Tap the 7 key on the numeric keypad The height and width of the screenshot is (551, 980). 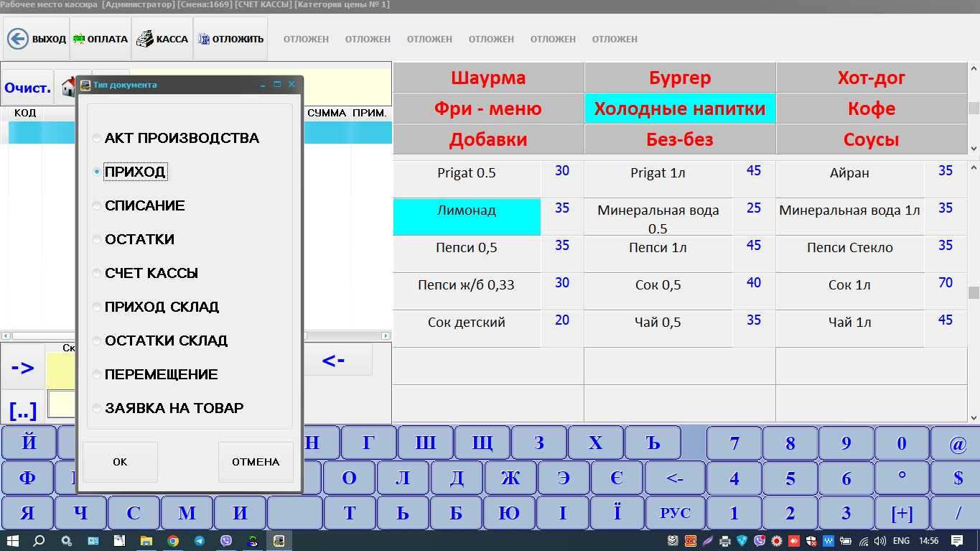pos(734,443)
